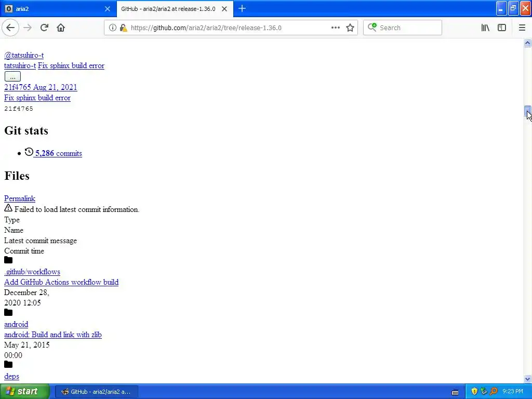Click scrollbar down arrow
Image resolution: width=532 pixels, height=399 pixels.
coord(528,379)
